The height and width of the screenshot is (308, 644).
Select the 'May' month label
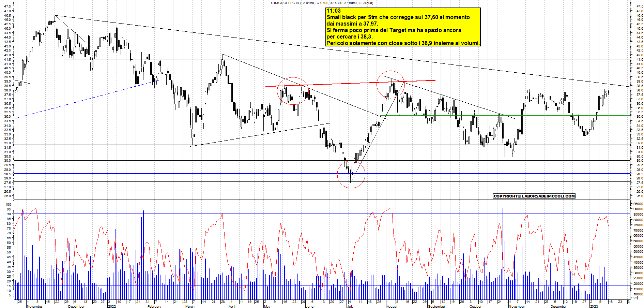tap(267, 306)
